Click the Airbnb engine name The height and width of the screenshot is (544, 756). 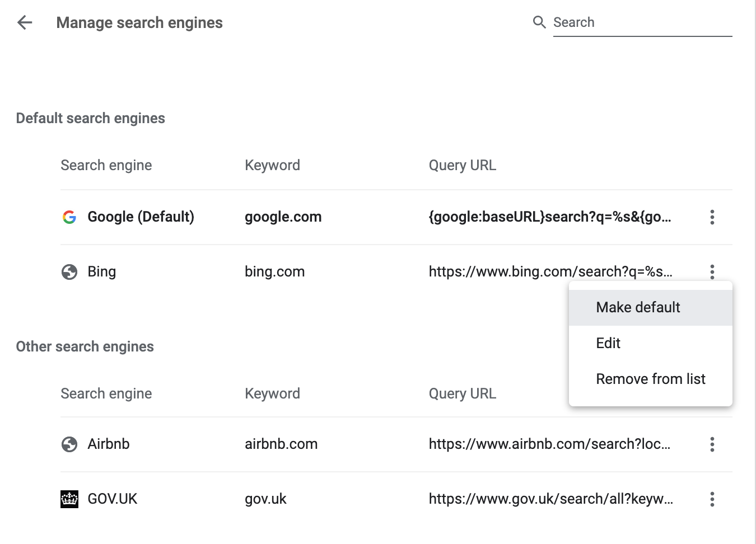click(109, 444)
